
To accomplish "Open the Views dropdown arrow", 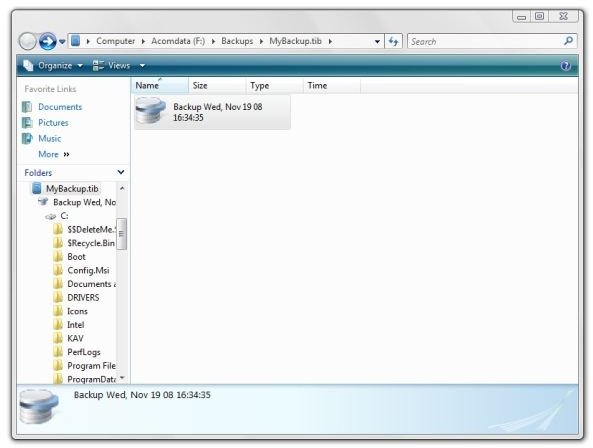I will [x=142, y=66].
